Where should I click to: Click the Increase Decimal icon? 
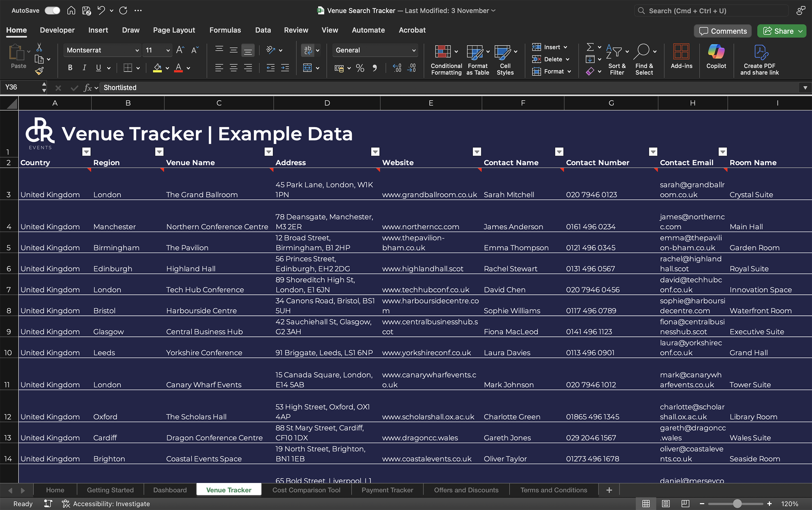pyautogui.click(x=397, y=68)
